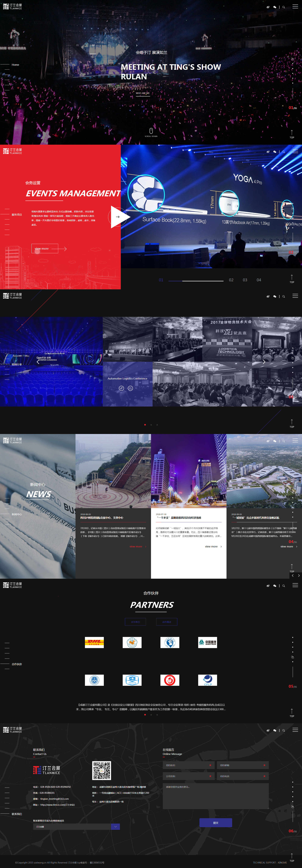302x868 pixels.
Task: Switch to the 合作单位 partners tab
Action: (x=135, y=622)
